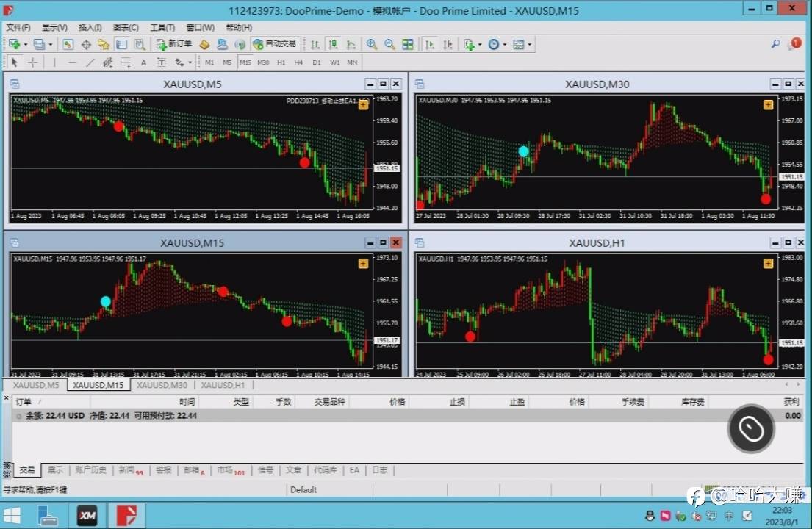The width and height of the screenshot is (812, 529).
Task: Expand the New Chart dropdown arrow
Action: [26, 45]
